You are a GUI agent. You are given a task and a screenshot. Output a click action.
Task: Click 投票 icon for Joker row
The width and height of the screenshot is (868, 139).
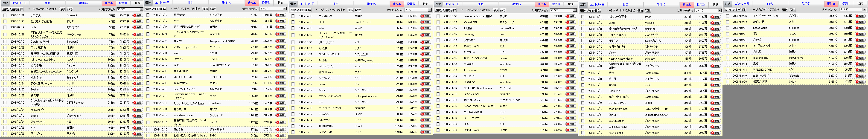pyautogui.click(x=715, y=23)
